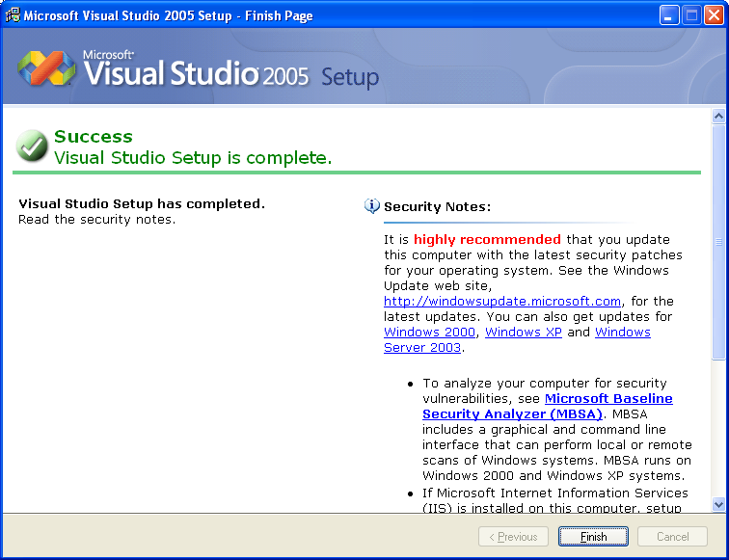Click the Cancel button
The image size is (729, 560).
pos(673,537)
